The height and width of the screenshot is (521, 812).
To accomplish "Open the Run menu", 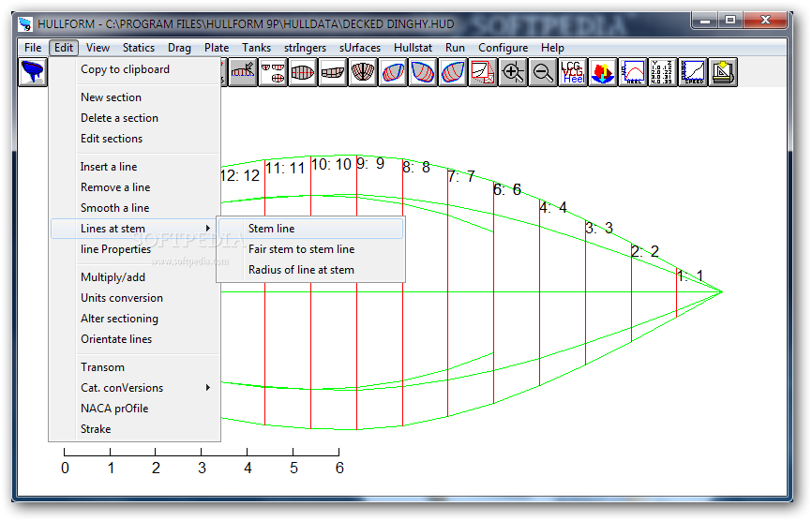I will coord(455,48).
